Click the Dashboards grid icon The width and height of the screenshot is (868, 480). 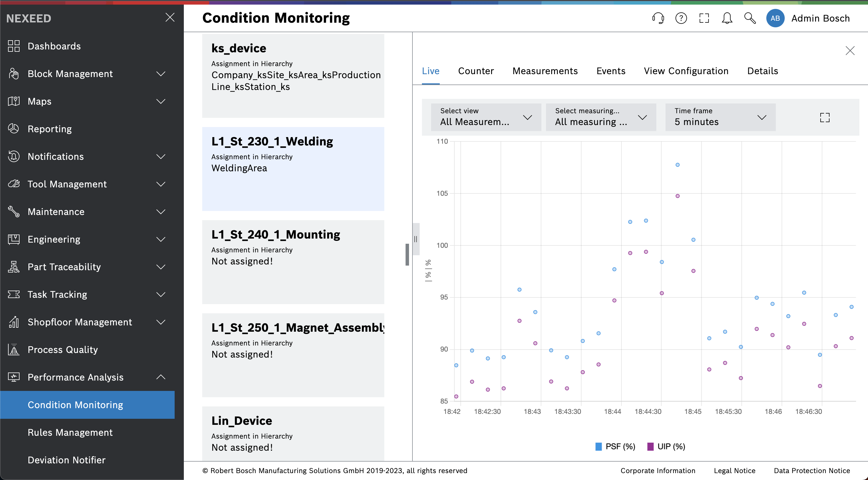click(x=14, y=46)
